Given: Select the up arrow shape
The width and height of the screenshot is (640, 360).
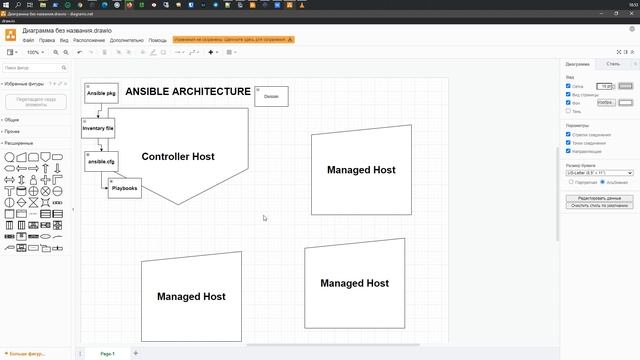Looking at the screenshot, I should (x=45, y=168).
